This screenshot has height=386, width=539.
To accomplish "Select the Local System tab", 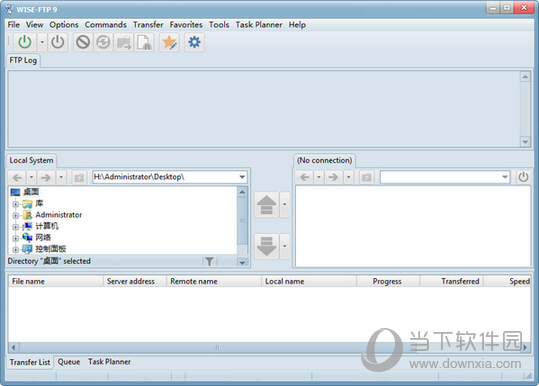I will [x=31, y=161].
